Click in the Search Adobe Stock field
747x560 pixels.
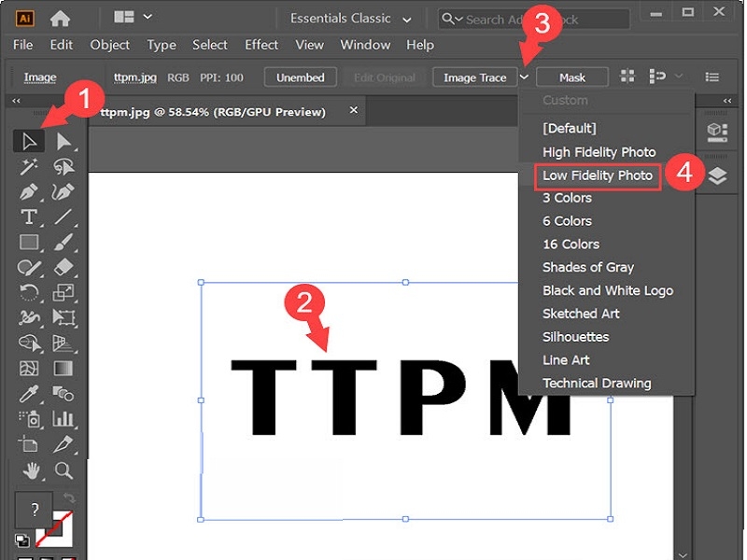coord(533,20)
